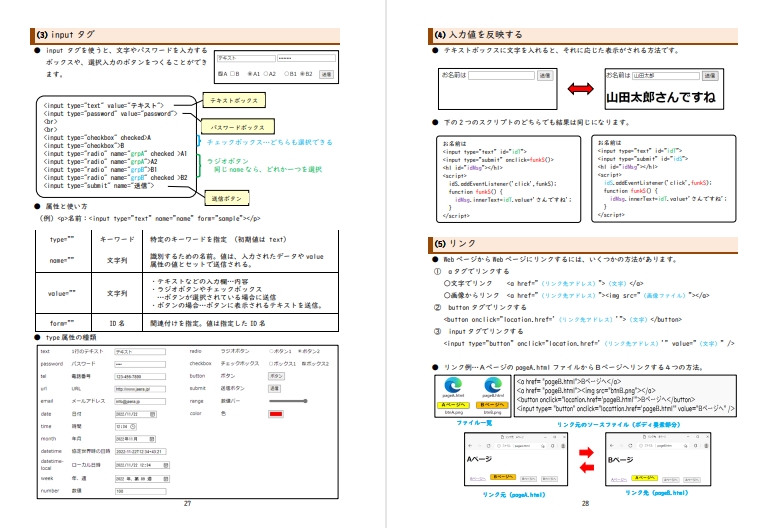This screenshot has height=528, width=765.
Task: Click the 送信ボタン callout label
Action: pos(226,198)
